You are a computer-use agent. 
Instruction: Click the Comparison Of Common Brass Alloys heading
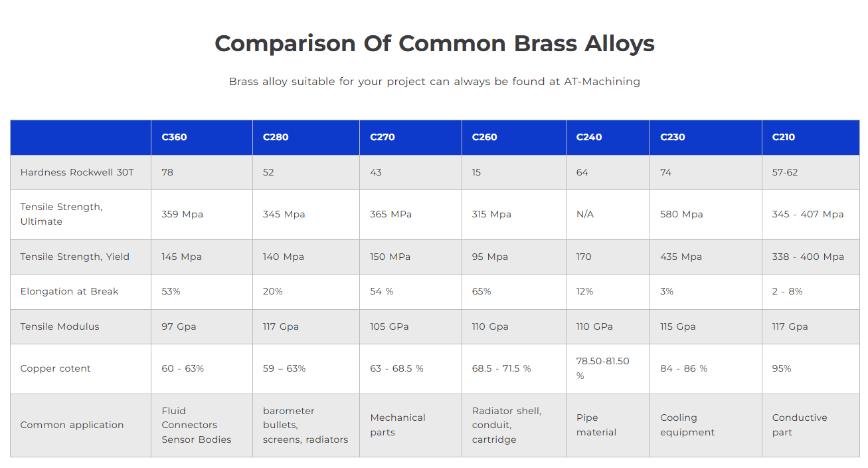coord(434,44)
